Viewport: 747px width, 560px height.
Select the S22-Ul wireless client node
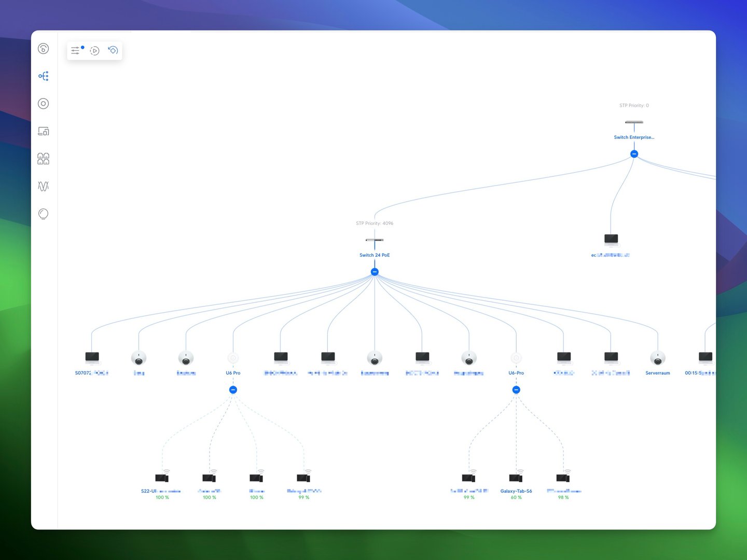[x=162, y=478]
